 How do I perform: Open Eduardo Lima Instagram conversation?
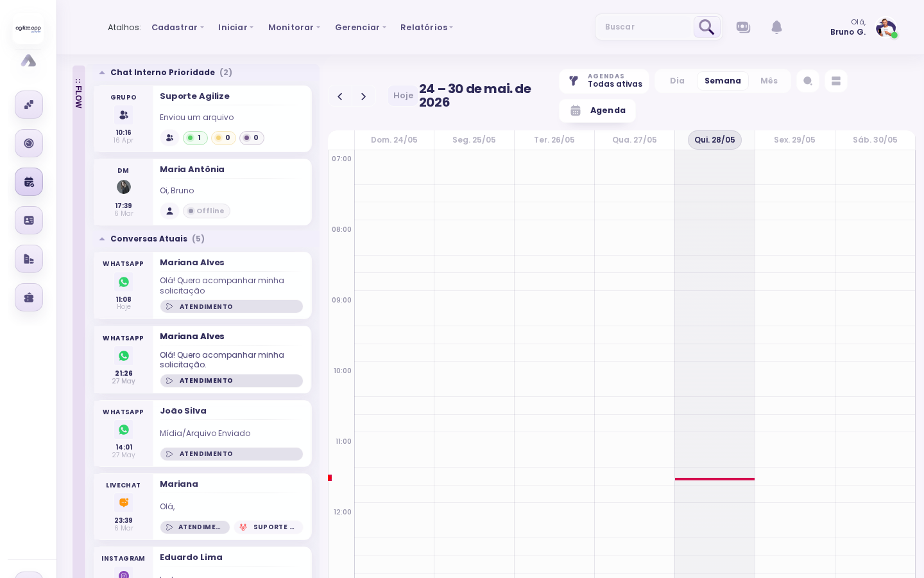(x=203, y=563)
